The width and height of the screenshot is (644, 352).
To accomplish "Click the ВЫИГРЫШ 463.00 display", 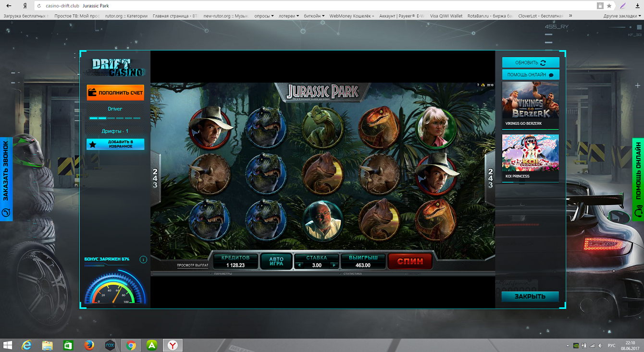I will click(363, 261).
